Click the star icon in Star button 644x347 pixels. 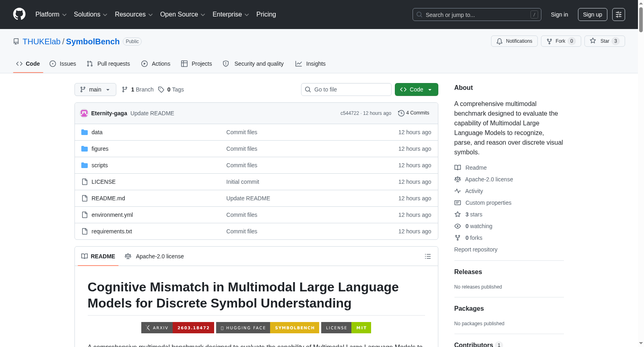tap(593, 41)
